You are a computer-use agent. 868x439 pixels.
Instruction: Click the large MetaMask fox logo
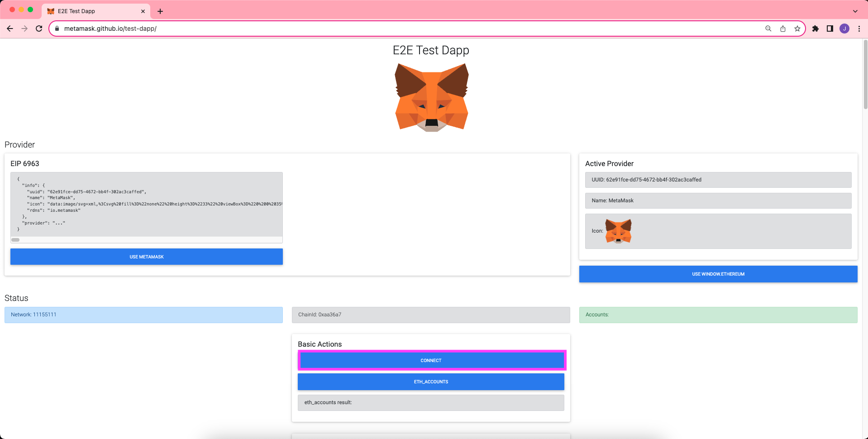[431, 97]
